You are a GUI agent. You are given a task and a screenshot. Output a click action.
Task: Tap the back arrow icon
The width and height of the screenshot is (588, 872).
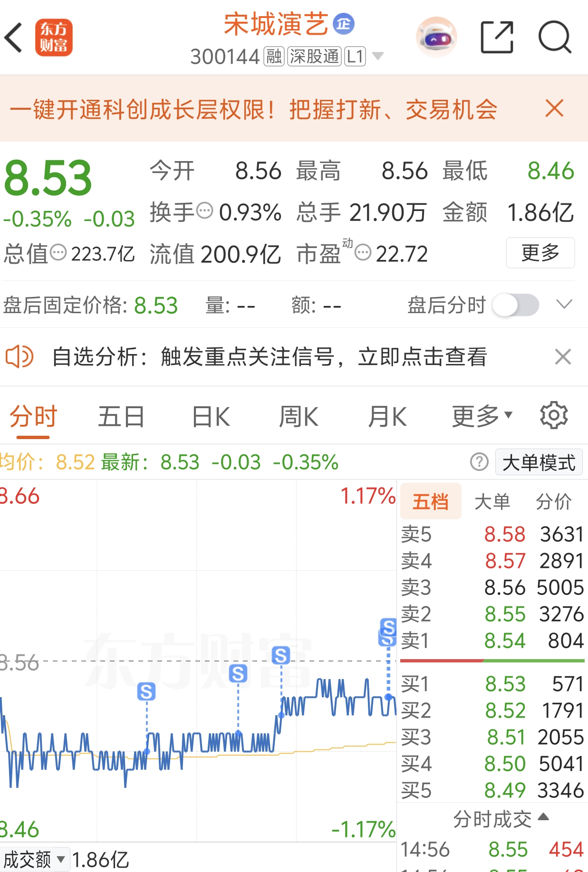click(13, 37)
